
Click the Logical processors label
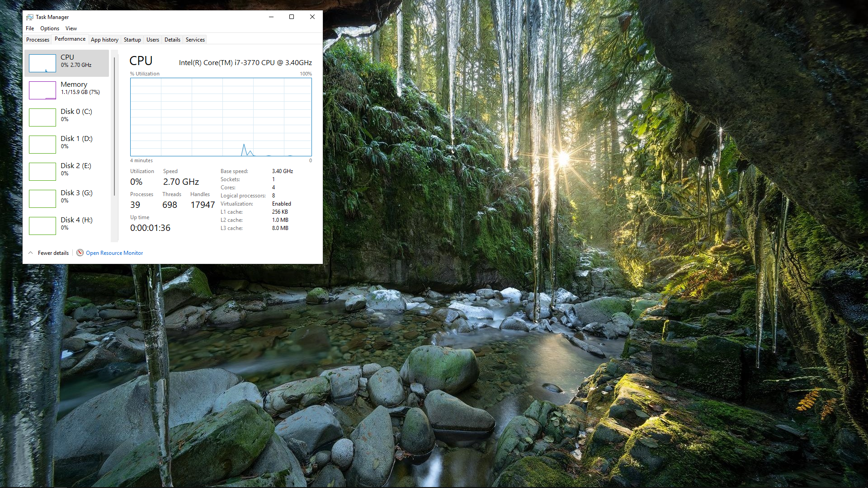pyautogui.click(x=243, y=196)
